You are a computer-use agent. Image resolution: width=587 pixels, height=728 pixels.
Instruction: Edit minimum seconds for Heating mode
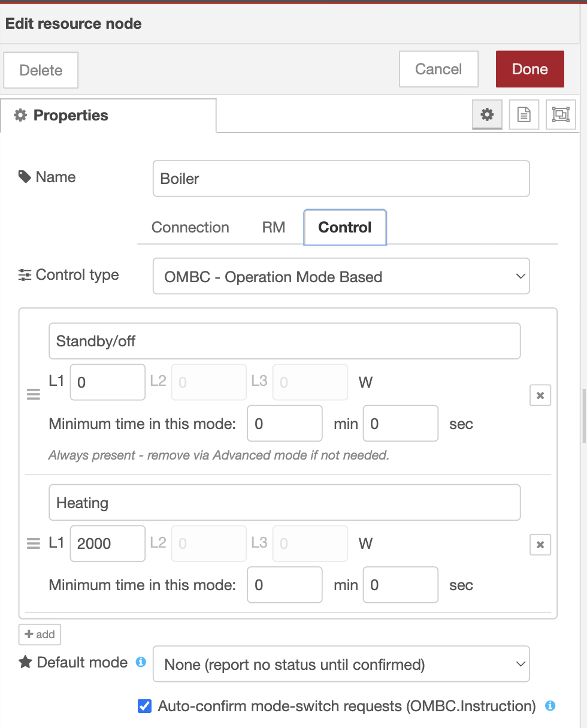401,585
